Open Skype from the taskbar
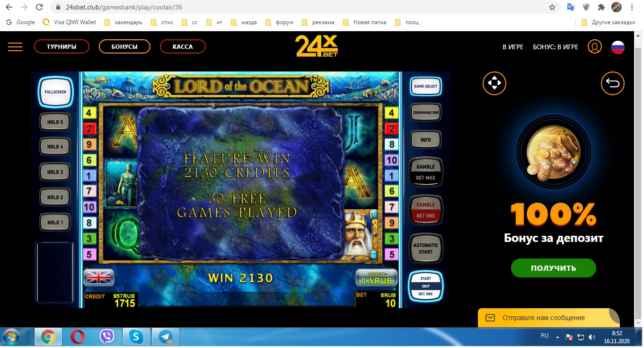This screenshot has height=348, width=644. (x=136, y=337)
